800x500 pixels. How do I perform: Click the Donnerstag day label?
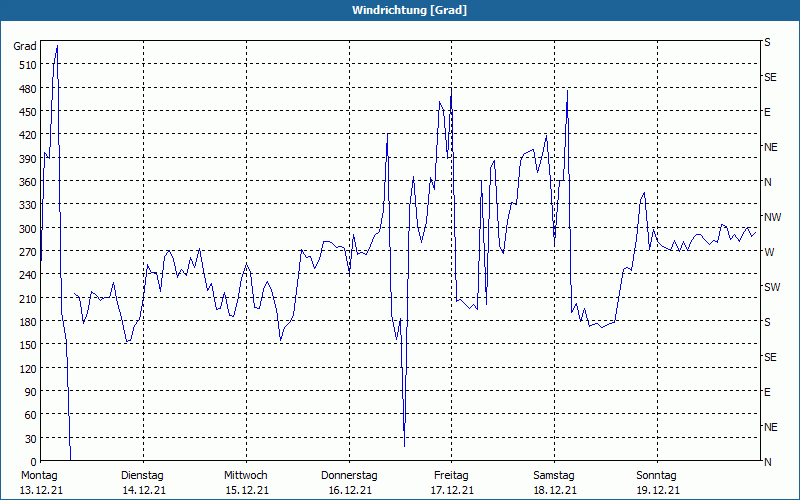click(x=349, y=476)
